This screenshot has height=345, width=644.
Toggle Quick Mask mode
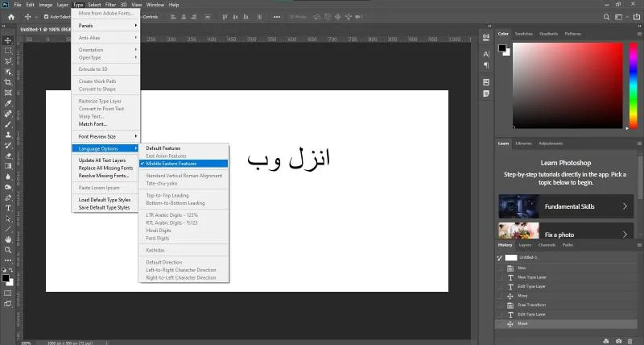[8, 293]
